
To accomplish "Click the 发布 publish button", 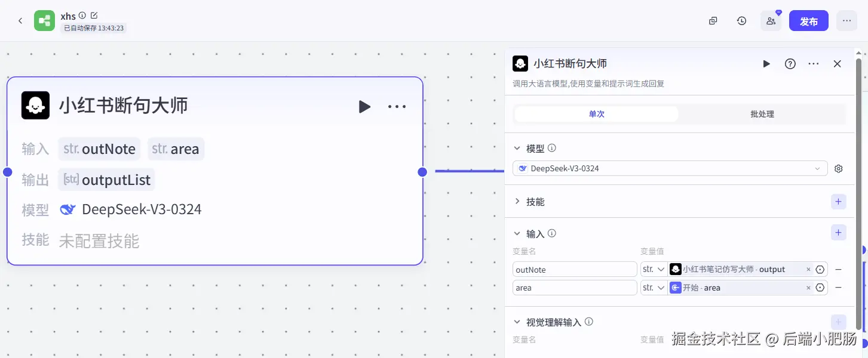I will [809, 21].
